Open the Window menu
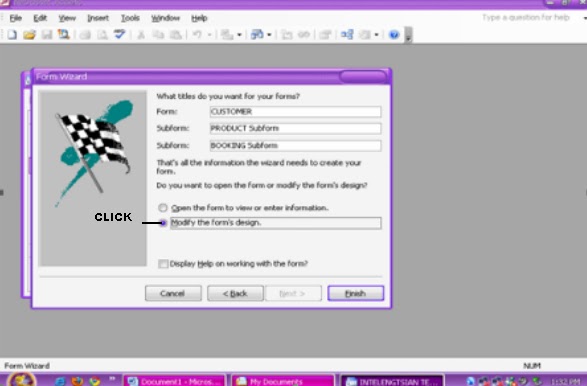The image size is (587, 386). 165,18
